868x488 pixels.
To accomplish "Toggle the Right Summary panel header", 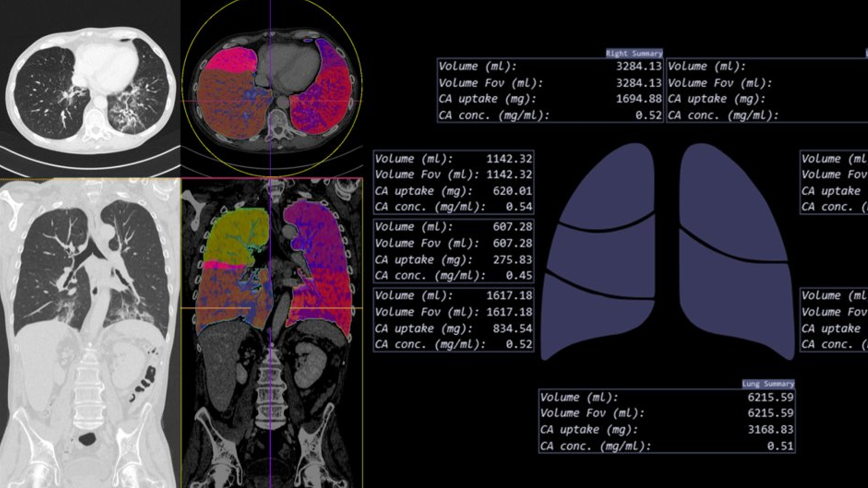I will click(x=634, y=53).
